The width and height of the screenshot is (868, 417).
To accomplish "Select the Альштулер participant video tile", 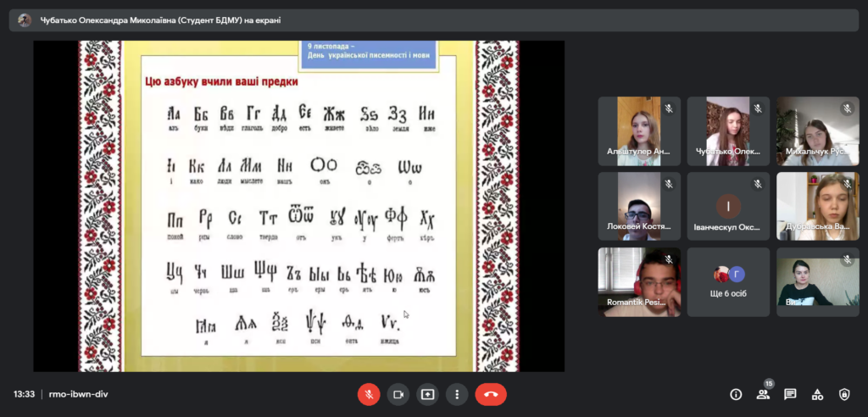I will click(639, 131).
